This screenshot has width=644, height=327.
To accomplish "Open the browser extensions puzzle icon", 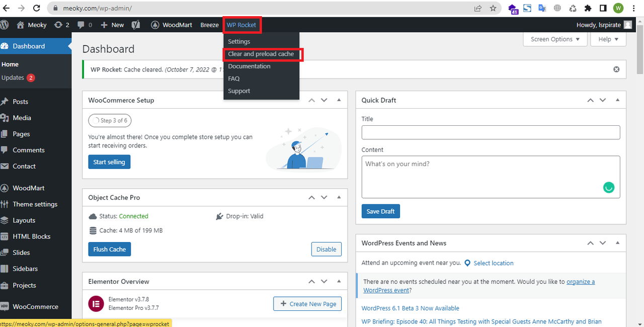I will tap(588, 8).
